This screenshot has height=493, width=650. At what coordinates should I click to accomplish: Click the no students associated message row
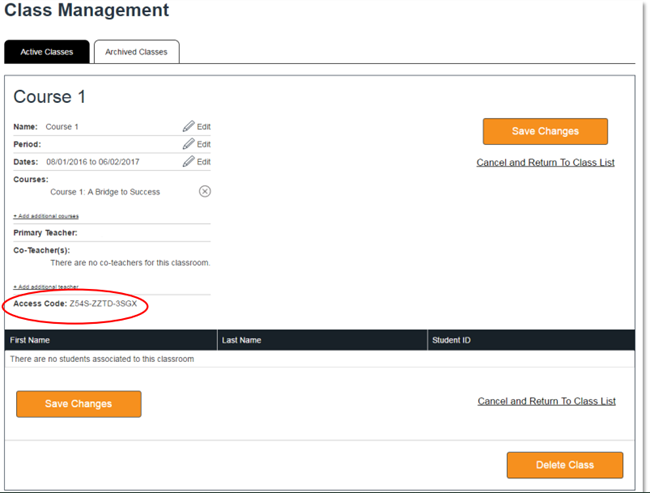(102, 358)
